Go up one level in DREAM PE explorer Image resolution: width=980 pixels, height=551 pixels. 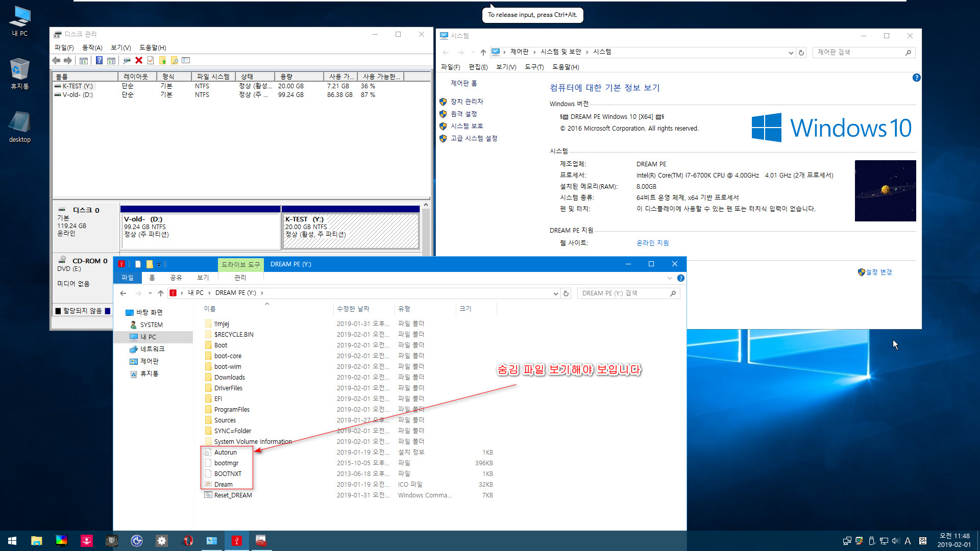point(161,293)
